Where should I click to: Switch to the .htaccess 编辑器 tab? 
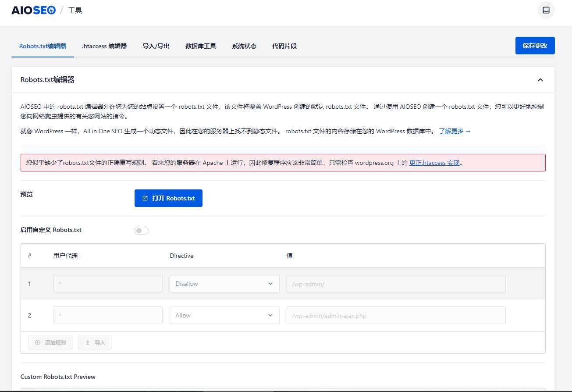[104, 46]
